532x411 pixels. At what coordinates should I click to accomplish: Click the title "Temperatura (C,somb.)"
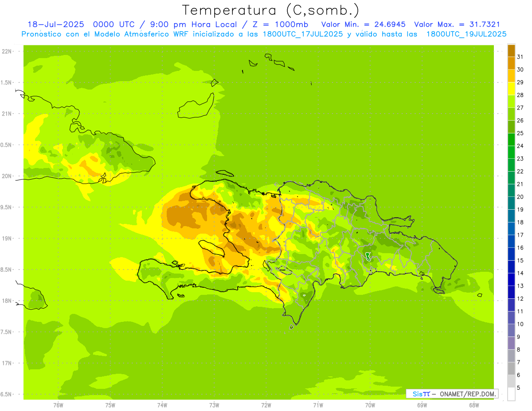click(270, 10)
